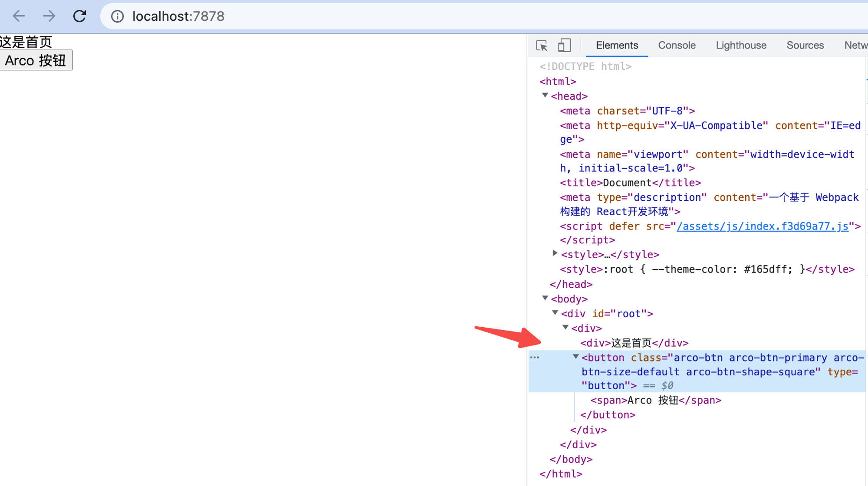Screen dimensions: 868x486
Task: Click the site info icon in address bar
Action: [x=117, y=16]
